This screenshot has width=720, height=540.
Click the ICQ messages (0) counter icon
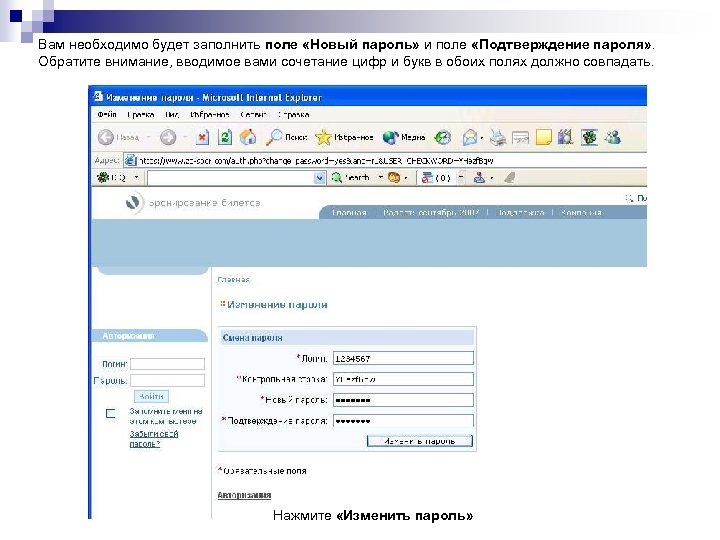(436, 178)
